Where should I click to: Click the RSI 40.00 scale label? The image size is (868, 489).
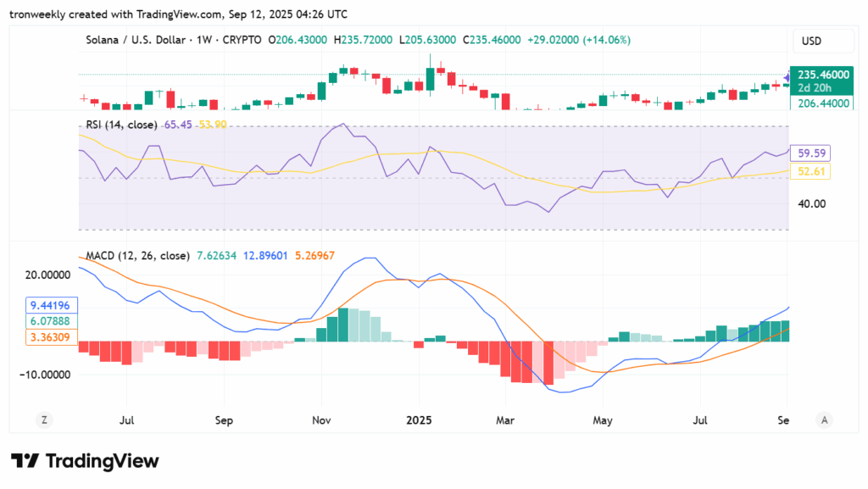(811, 204)
